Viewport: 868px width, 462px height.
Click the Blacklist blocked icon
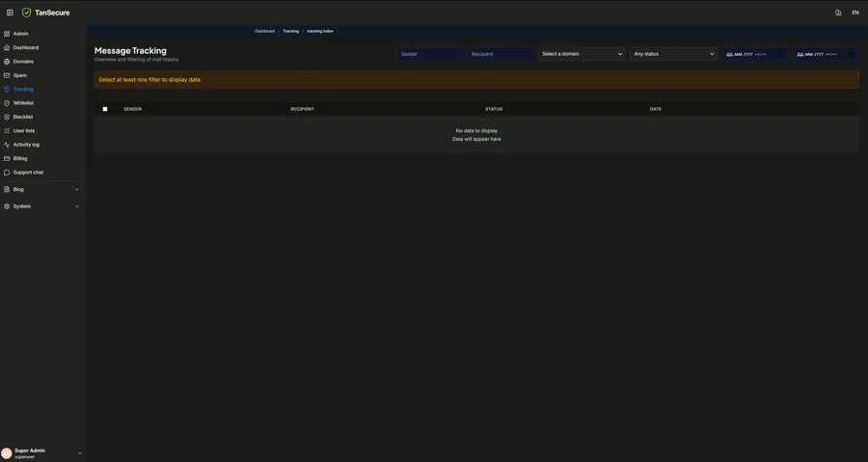(x=7, y=117)
